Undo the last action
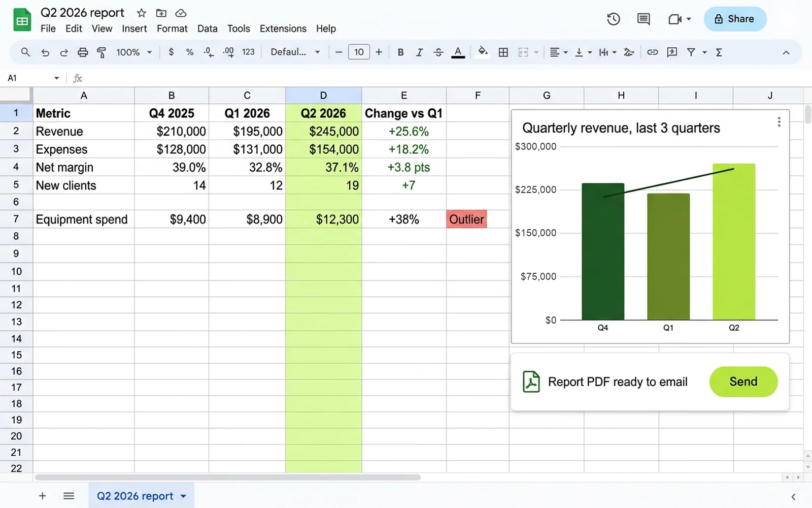This screenshot has height=508, width=812. click(45, 52)
